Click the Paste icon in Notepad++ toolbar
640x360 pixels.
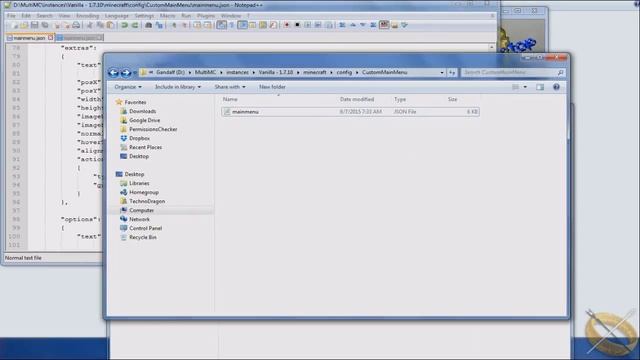click(x=110, y=25)
